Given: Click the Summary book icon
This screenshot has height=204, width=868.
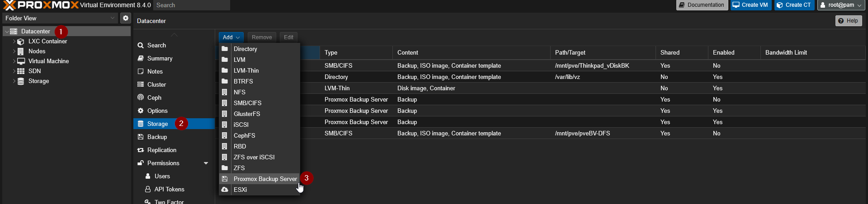Looking at the screenshot, I should click(141, 58).
